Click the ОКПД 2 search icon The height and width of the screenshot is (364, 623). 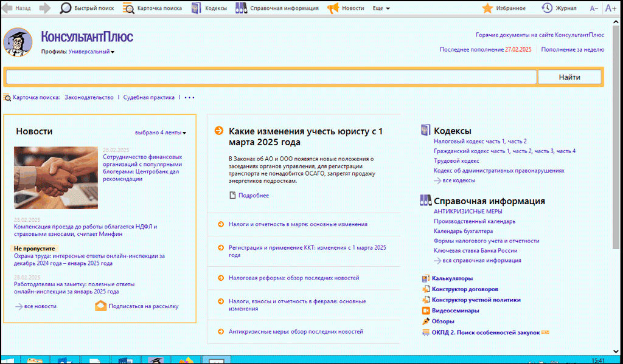click(x=425, y=332)
